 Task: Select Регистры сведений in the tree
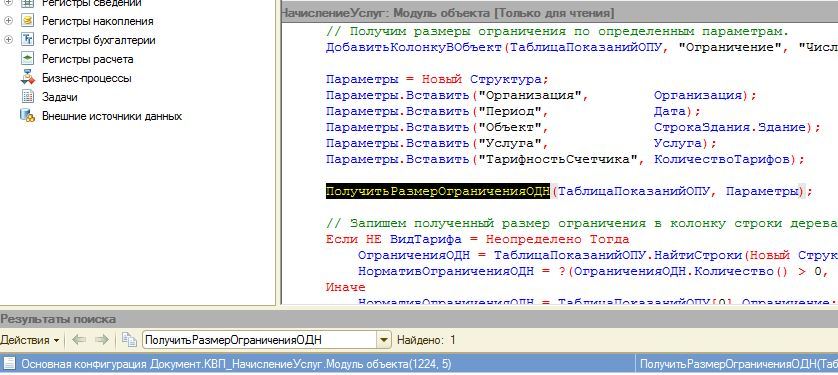point(91,3)
